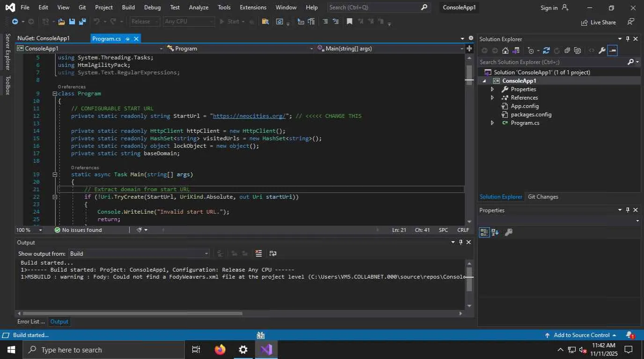This screenshot has width=644, height=359.
Task: Switch to the NuGet: ConsoleApp1 tab
Action: pos(44,38)
